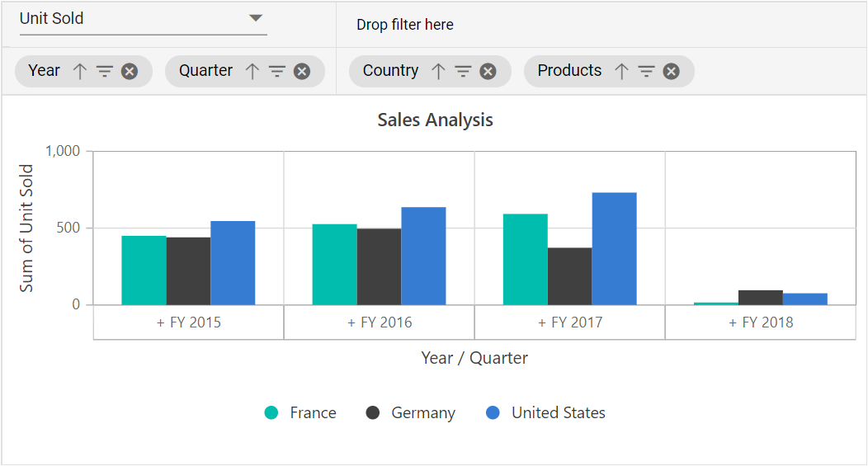The image size is (868, 466).
Task: Sort the Products field ascending
Action: coord(621,72)
